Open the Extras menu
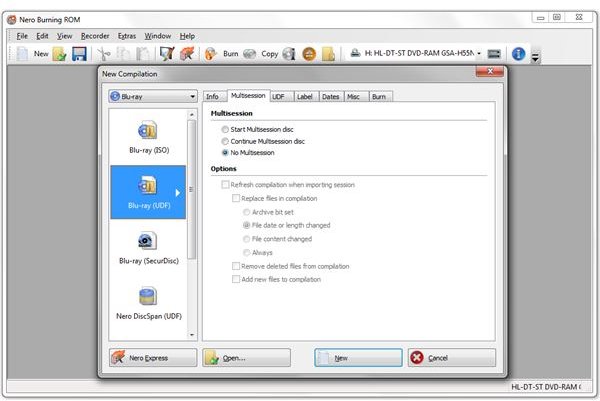The image size is (600, 401). click(x=127, y=36)
